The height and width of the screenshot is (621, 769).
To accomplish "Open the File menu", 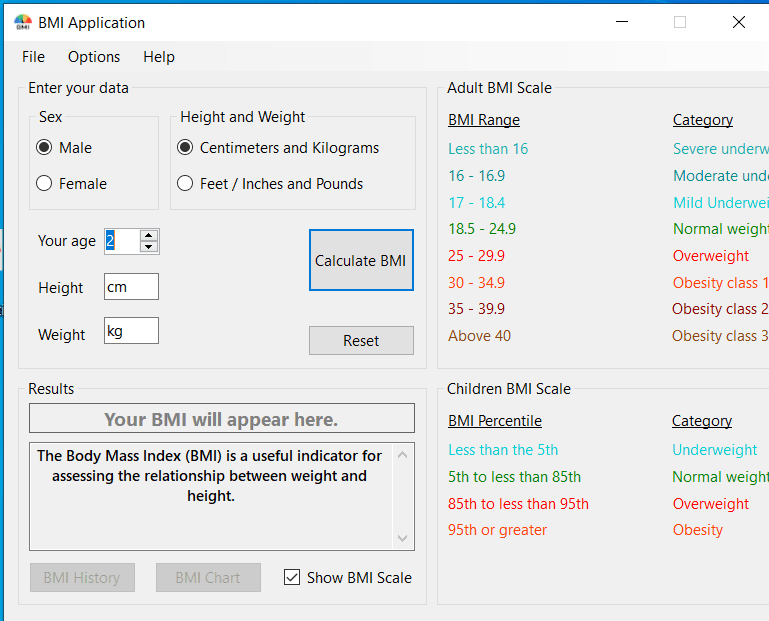I will [x=33, y=57].
